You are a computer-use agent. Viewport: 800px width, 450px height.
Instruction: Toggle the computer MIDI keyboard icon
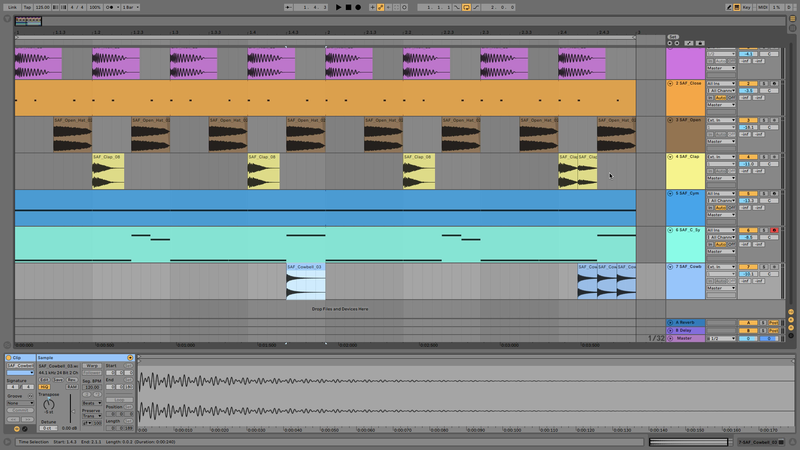click(x=737, y=7)
